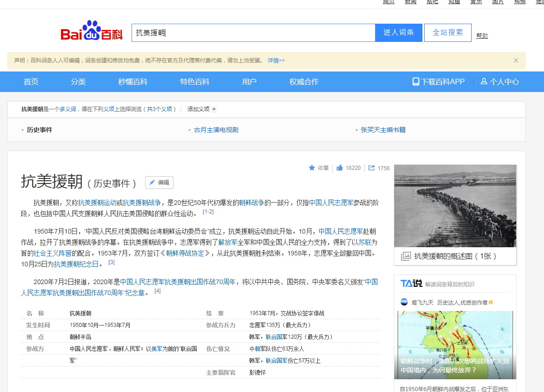Image resolution: width=544 pixels, height=392 pixels.
Task: Open 详情>> link in disclaimer banner
Action: pos(276,61)
